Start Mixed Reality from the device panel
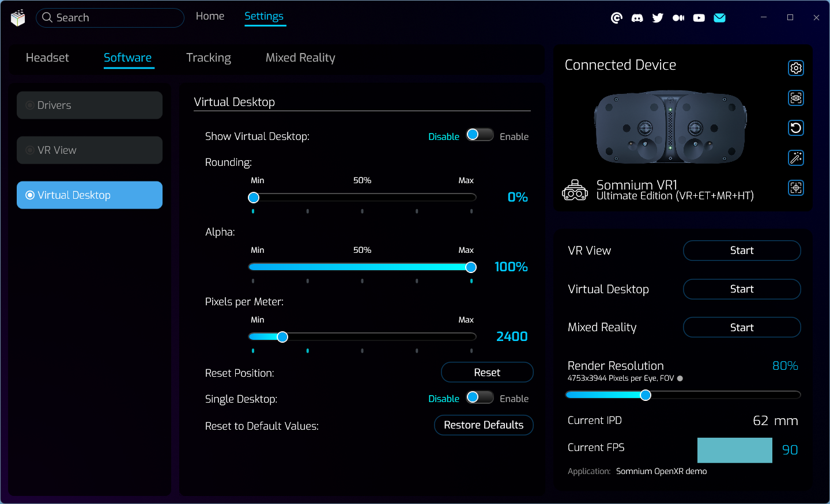Viewport: 830px width, 504px height. click(x=741, y=327)
